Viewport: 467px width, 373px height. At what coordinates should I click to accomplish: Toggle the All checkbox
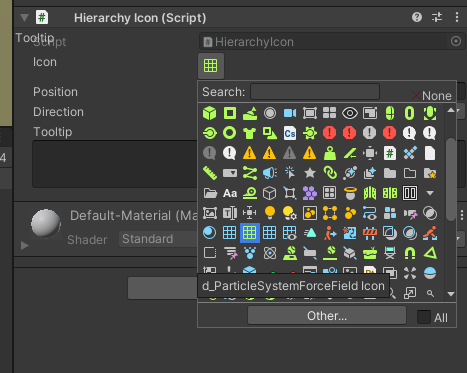[x=424, y=317]
